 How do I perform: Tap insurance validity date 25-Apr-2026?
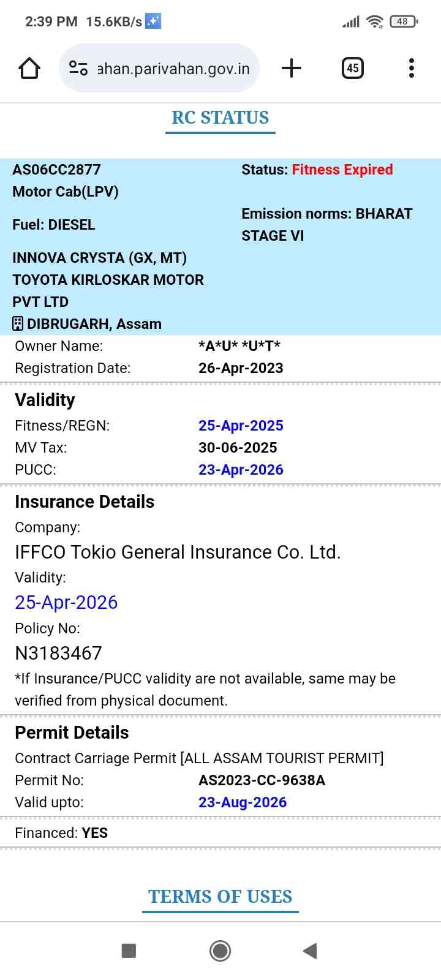tap(66, 603)
